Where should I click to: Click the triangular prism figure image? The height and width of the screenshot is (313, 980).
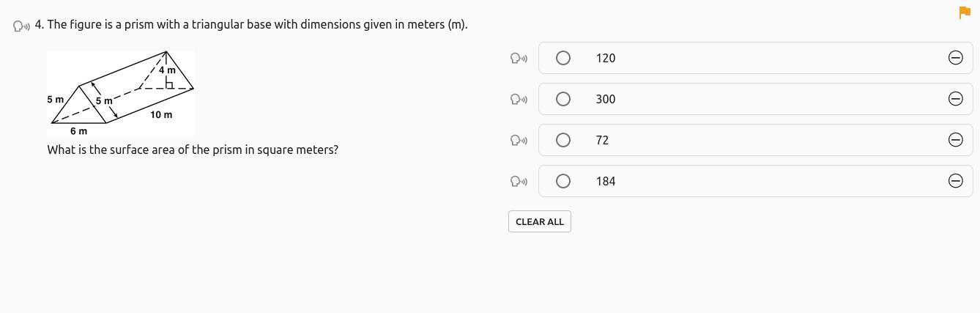pos(121,93)
